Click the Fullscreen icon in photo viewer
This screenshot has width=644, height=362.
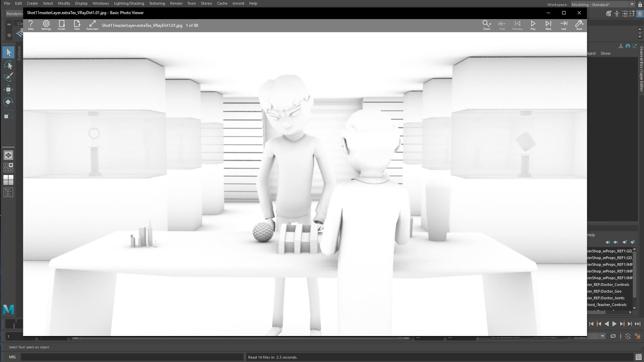pos(92,25)
